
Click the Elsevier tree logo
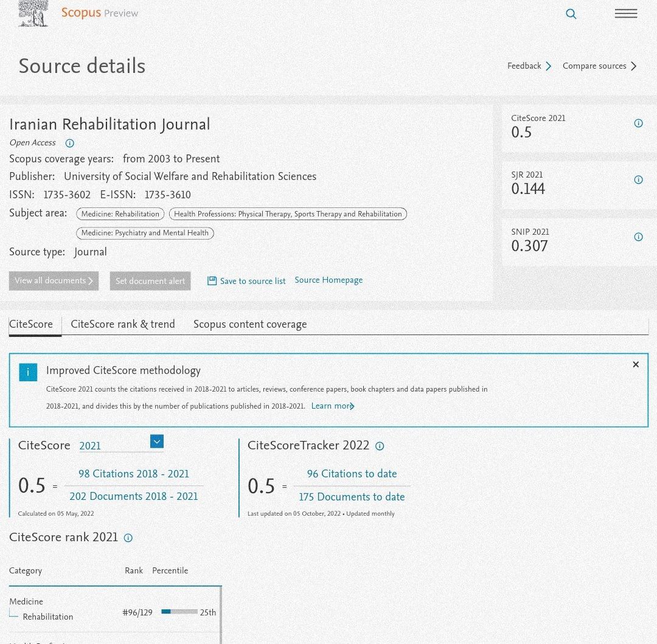33,13
